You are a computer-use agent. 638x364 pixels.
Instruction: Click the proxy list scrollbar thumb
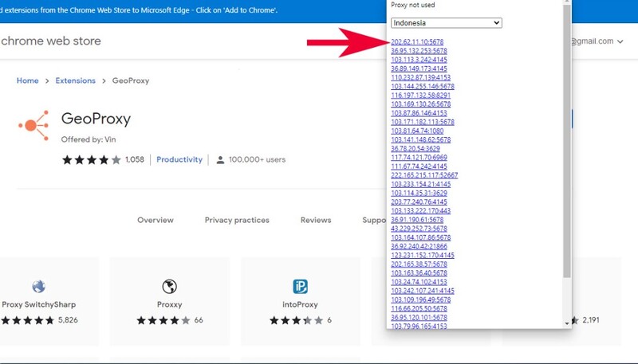(567, 141)
